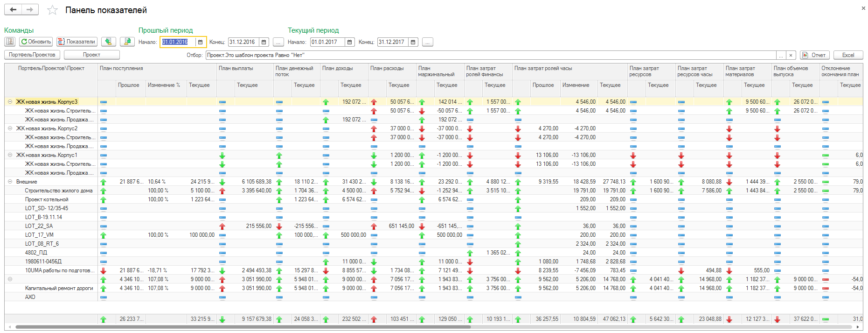The width and height of the screenshot is (868, 333).
Task: Click the icon button left of Прошлый период Начало
Action: pos(127,42)
